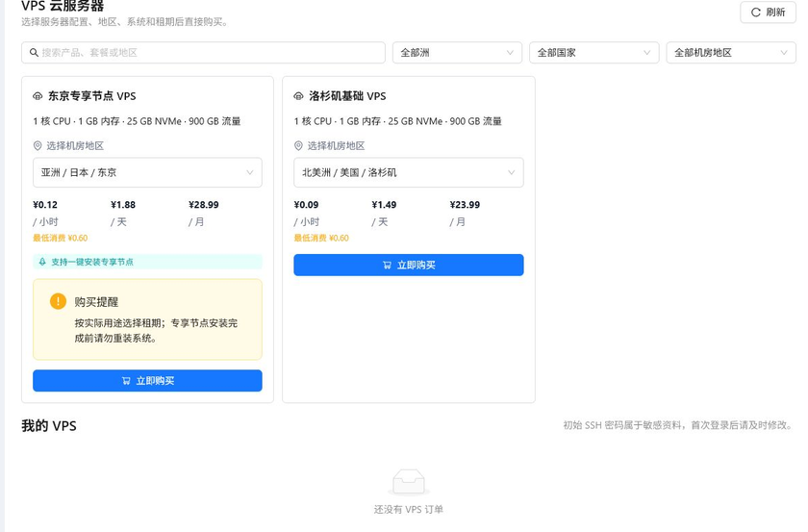The width and height of the screenshot is (808, 532).
Task: Expand the 亚洲 / 日本 / 东京 region selector
Action: point(147,172)
